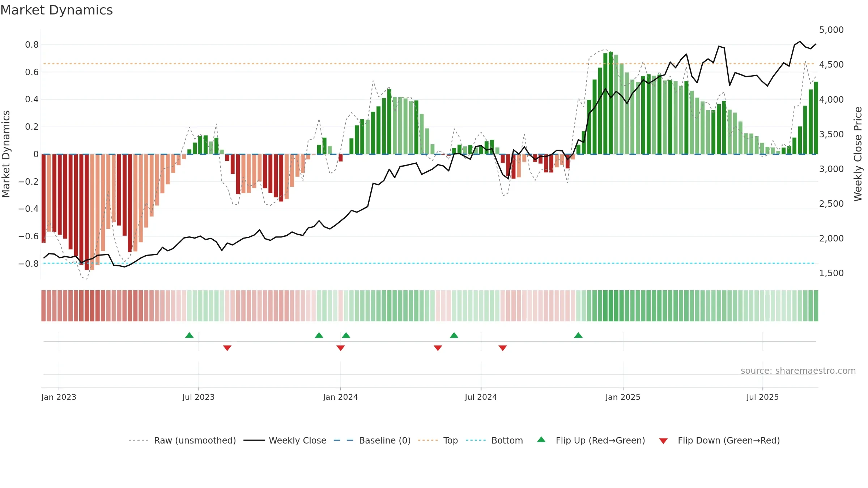Click the Jan 2024 x-axis label
The image size is (868, 488).
coord(341,397)
